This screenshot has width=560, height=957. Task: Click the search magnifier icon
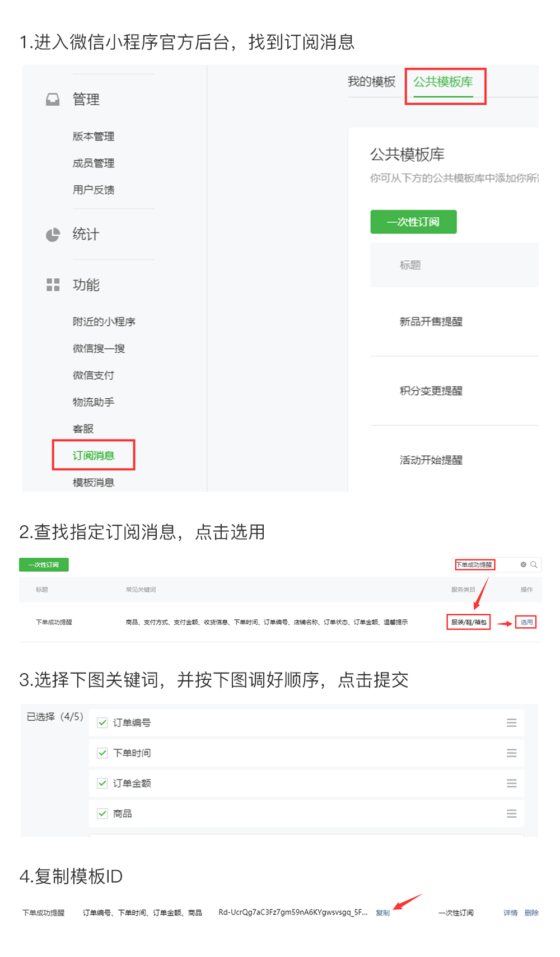pyautogui.click(x=534, y=564)
